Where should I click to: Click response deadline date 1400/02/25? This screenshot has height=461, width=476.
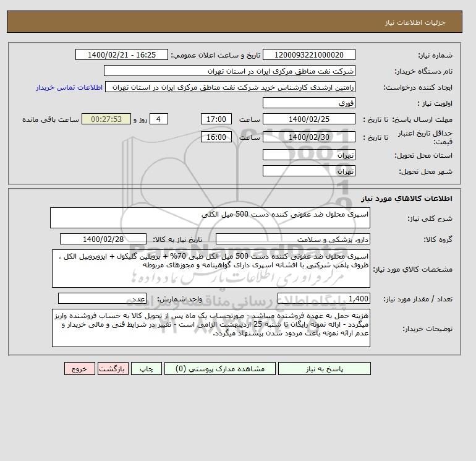click(308, 119)
